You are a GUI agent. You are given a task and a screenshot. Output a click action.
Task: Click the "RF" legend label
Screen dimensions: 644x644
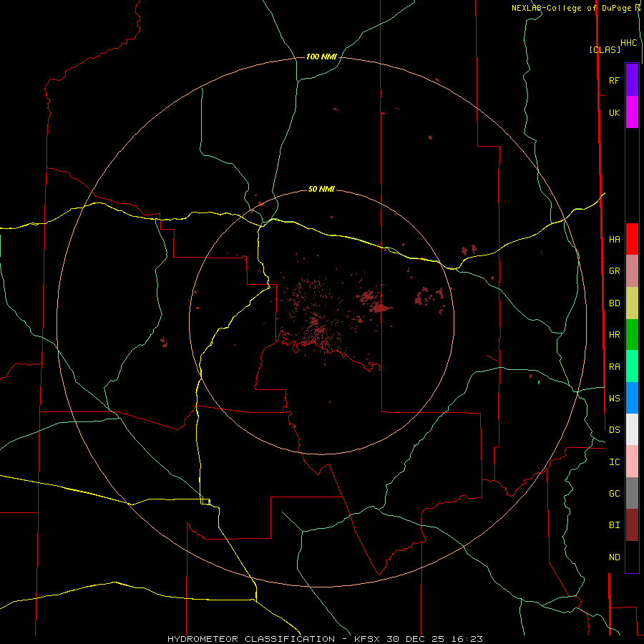click(x=614, y=80)
